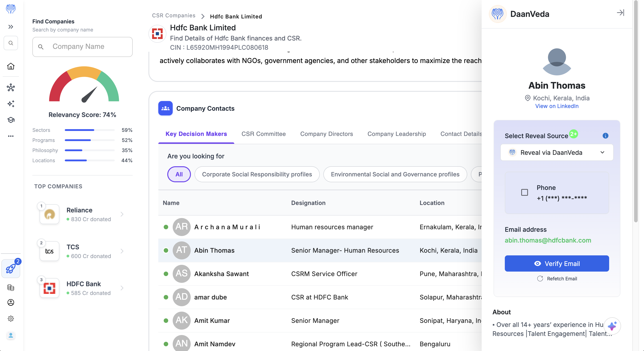Click the 2+ badge on Reveal Source
The width and height of the screenshot is (644, 351).
coord(573,134)
